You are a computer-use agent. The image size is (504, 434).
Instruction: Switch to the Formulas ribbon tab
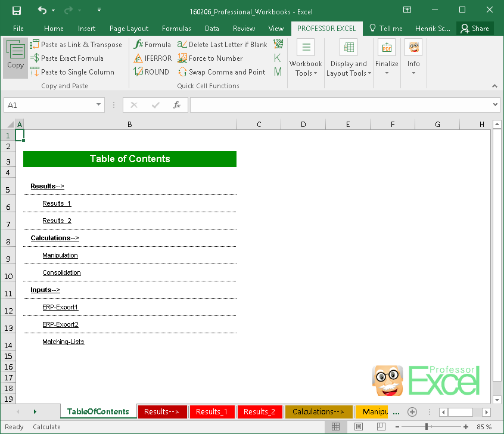176,28
